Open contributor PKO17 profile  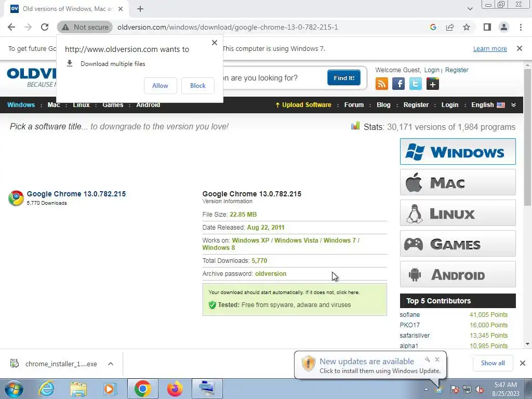coord(409,325)
